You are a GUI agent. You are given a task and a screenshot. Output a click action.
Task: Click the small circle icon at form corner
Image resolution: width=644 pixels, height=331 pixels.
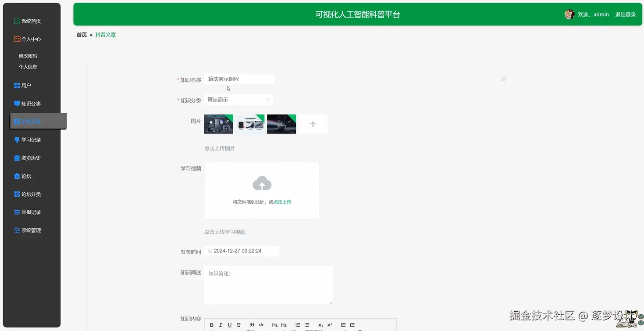point(503,79)
